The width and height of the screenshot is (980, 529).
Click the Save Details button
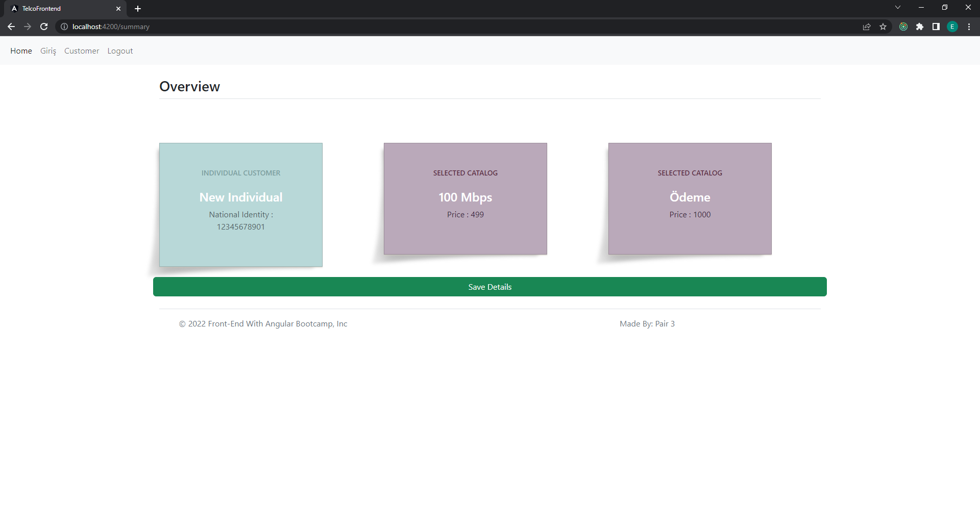click(489, 287)
